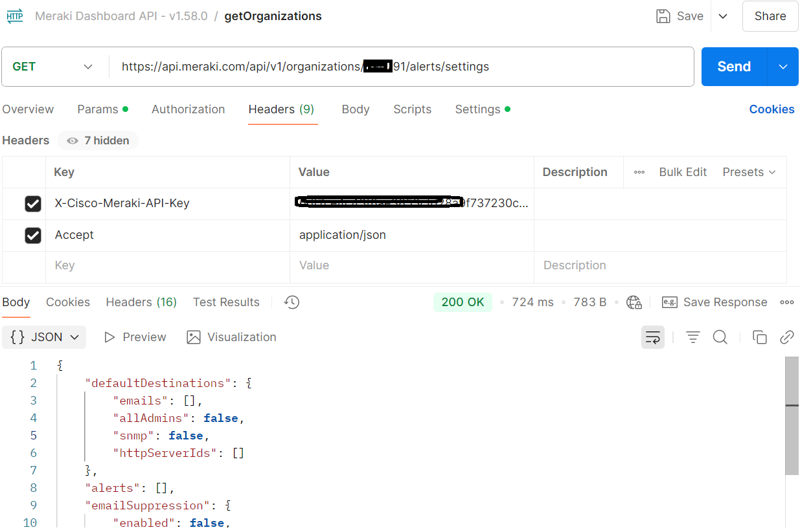This screenshot has height=532, width=800.
Task: Uncheck the X-Cisco-Meraki-API-Key header
Action: coord(33,203)
